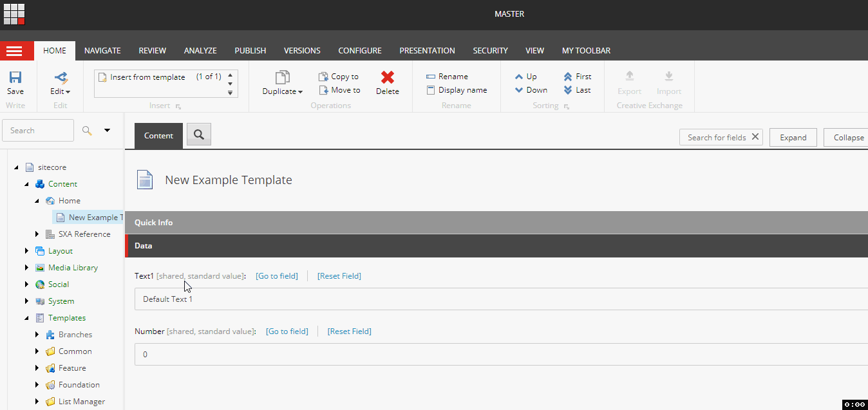Screen dimensions: 868x410
Task: Expand the Layout tree node
Action: pyautogui.click(x=27, y=251)
